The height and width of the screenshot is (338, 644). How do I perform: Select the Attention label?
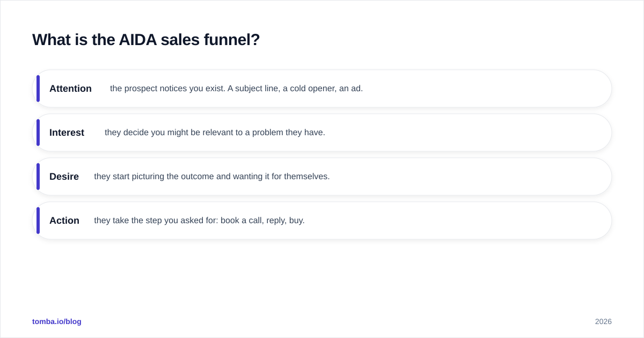(70, 89)
